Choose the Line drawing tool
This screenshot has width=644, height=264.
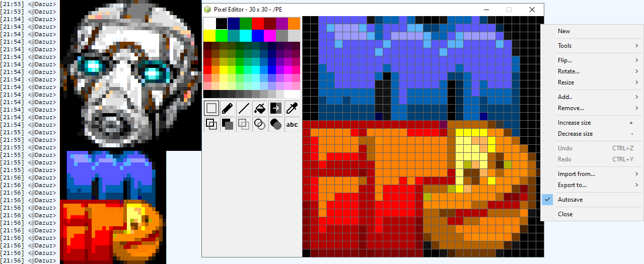pos(244,108)
